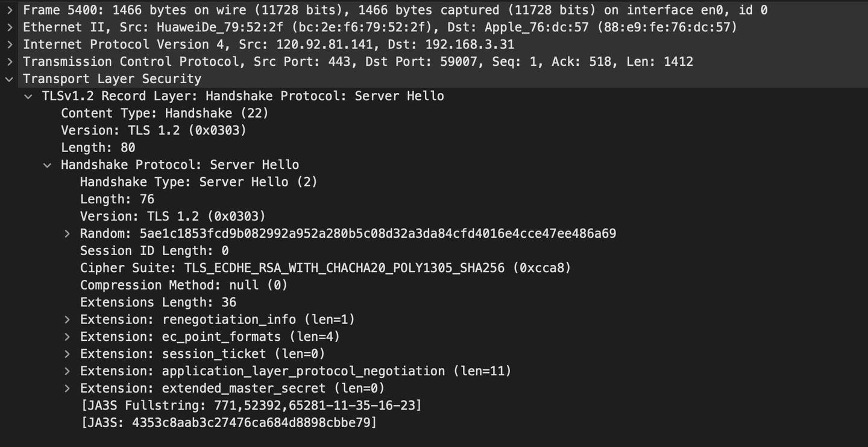Collapse the TLSv1.2 Record Layer node
The height and width of the screenshot is (447, 868).
click(28, 96)
